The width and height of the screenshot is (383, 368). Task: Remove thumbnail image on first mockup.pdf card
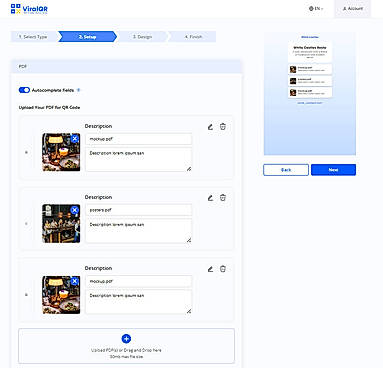tap(75, 139)
